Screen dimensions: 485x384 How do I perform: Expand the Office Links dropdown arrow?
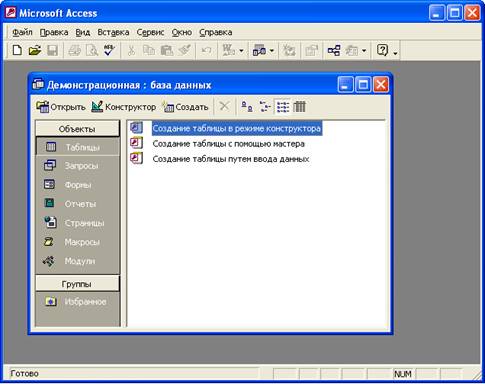pos(241,51)
